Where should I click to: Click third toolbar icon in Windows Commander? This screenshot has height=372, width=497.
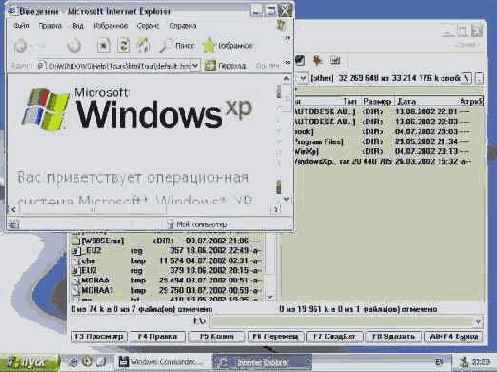coord(335,60)
